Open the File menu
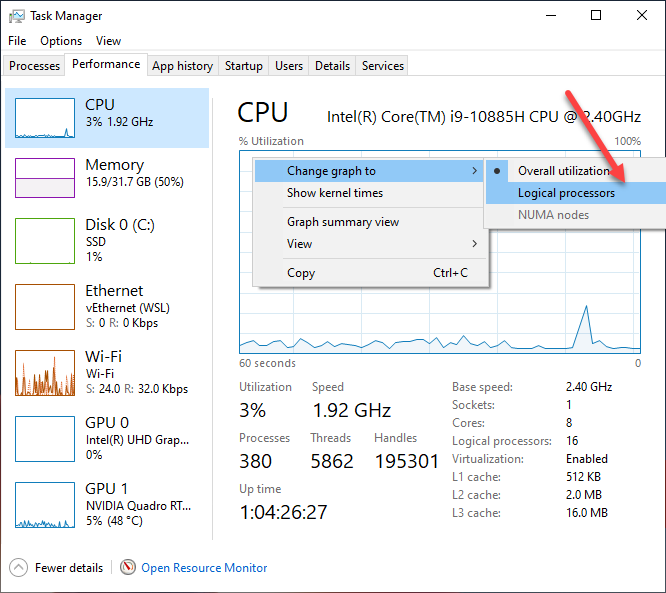This screenshot has width=666, height=593. [x=17, y=41]
